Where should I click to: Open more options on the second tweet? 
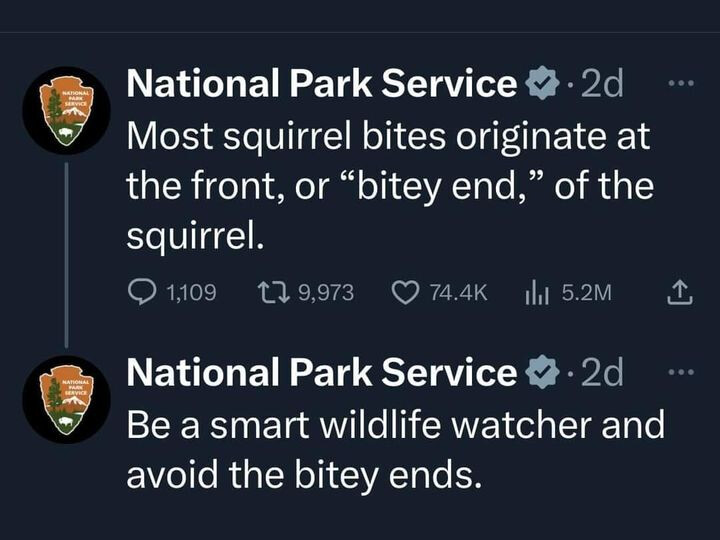pos(679,371)
